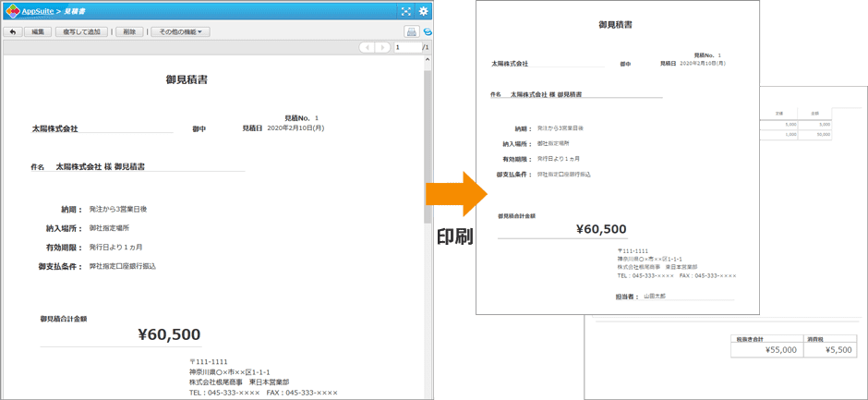Click the 編集 (Edit) button
868x400 pixels.
37,31
